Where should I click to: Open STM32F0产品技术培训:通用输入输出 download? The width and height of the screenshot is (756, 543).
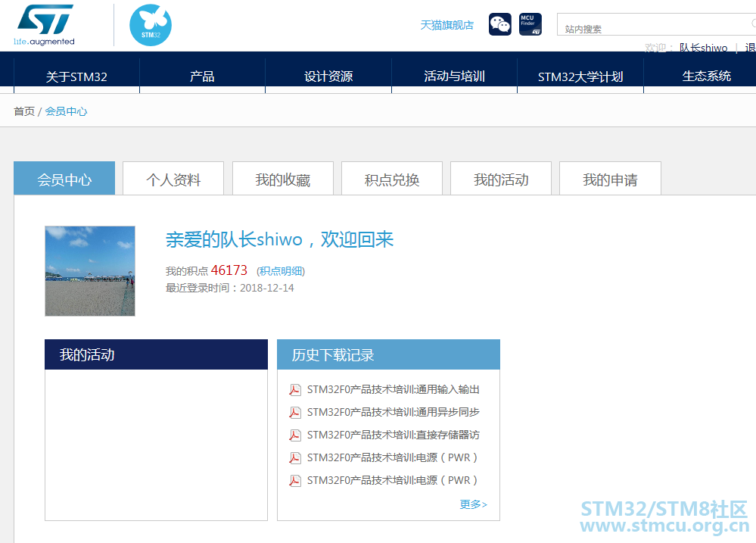393,389
